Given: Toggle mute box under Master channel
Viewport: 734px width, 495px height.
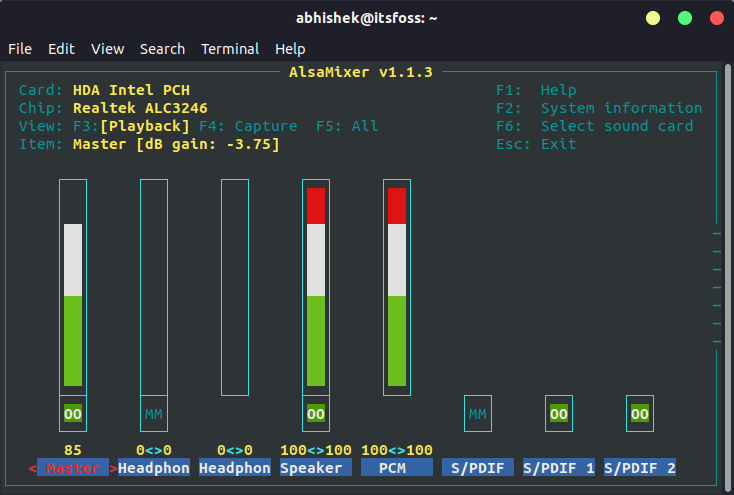Looking at the screenshot, I should point(73,414).
